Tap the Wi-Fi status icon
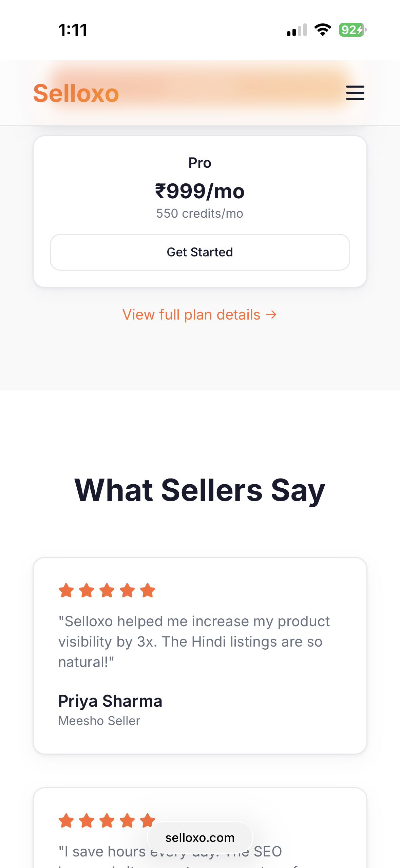The image size is (400, 868). [x=322, y=30]
